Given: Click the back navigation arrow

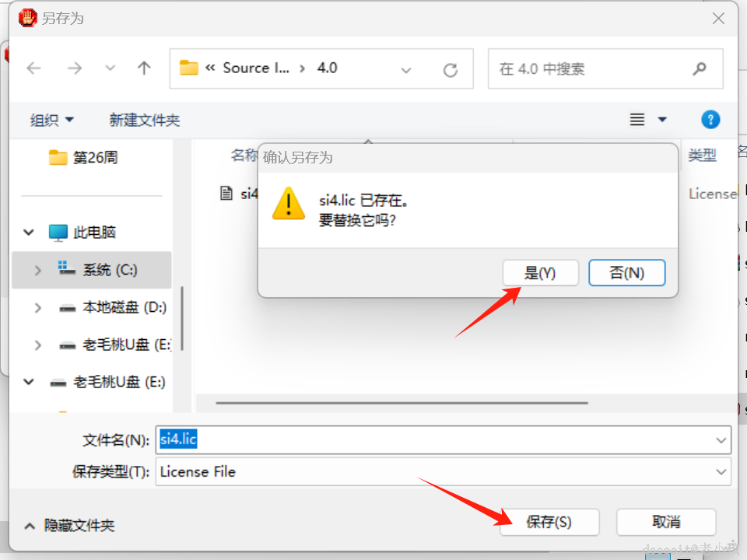Looking at the screenshot, I should click(x=33, y=68).
